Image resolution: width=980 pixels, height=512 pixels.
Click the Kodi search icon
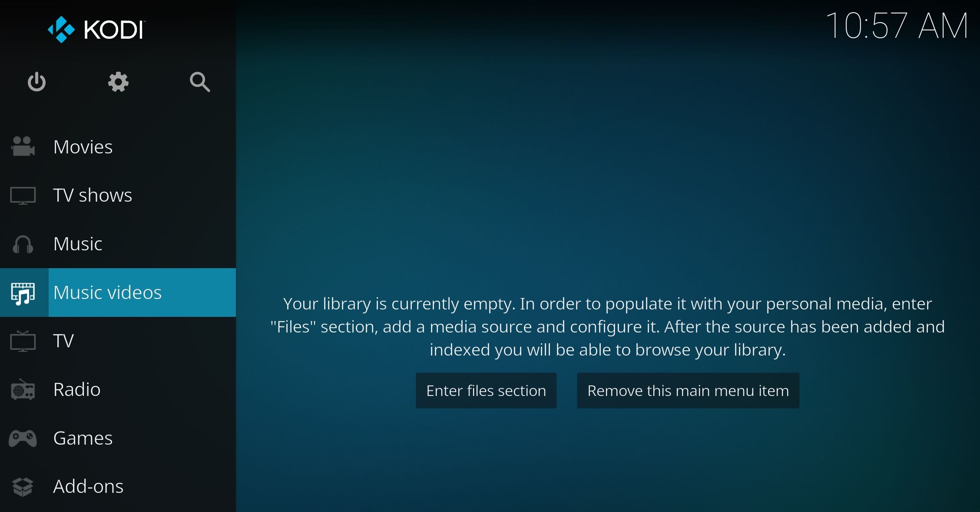(x=200, y=82)
